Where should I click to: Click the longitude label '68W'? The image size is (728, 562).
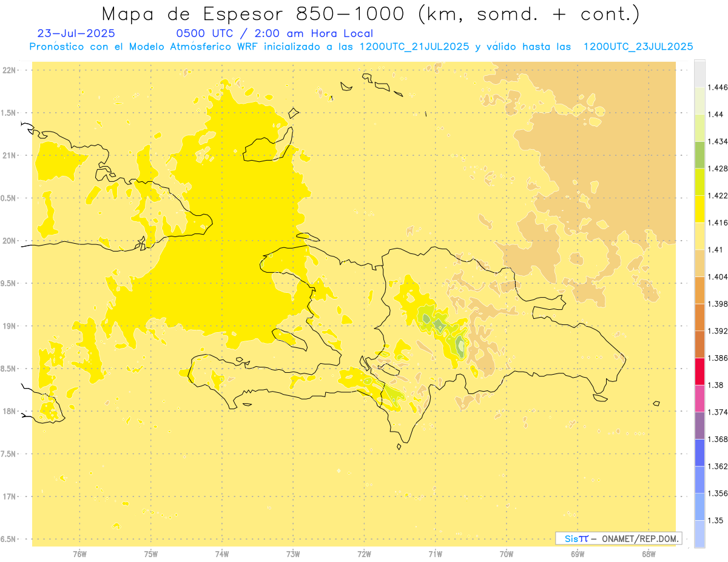(x=649, y=554)
